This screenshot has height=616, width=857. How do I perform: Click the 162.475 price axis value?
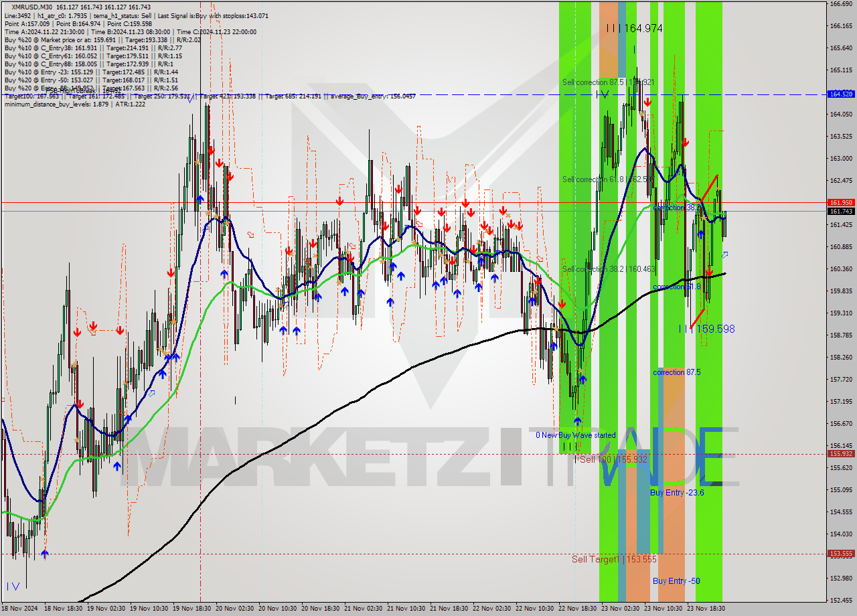841,181
